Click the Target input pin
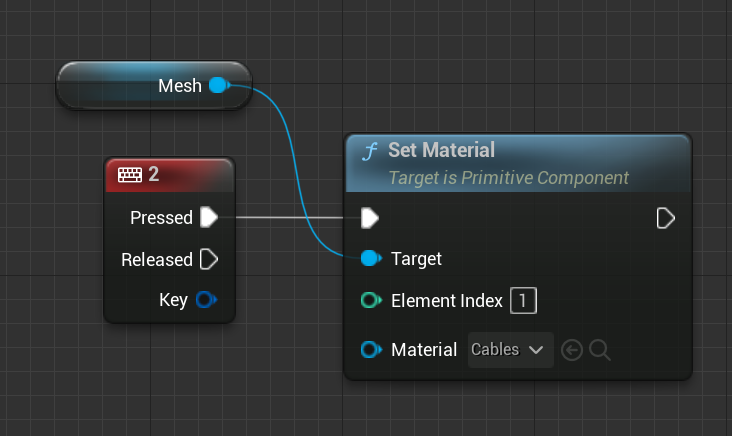Viewport: 732px width, 436px height. point(370,259)
